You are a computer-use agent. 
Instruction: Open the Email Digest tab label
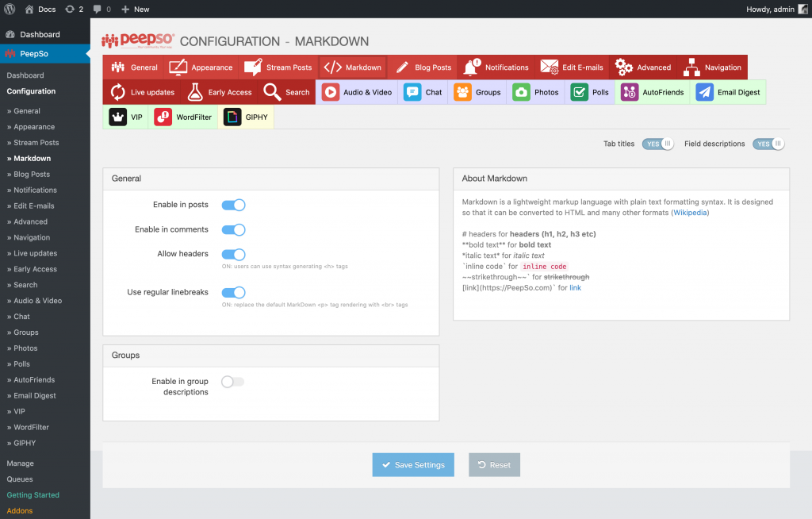[738, 92]
